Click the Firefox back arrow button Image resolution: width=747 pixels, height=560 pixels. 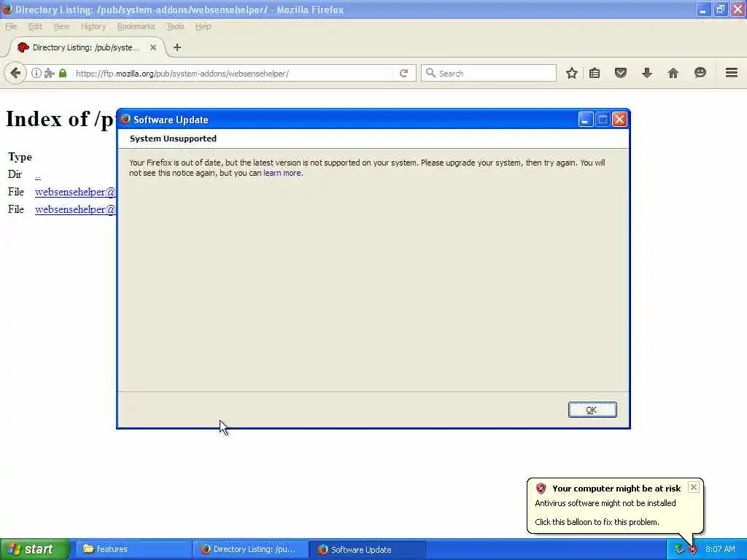tap(15, 74)
